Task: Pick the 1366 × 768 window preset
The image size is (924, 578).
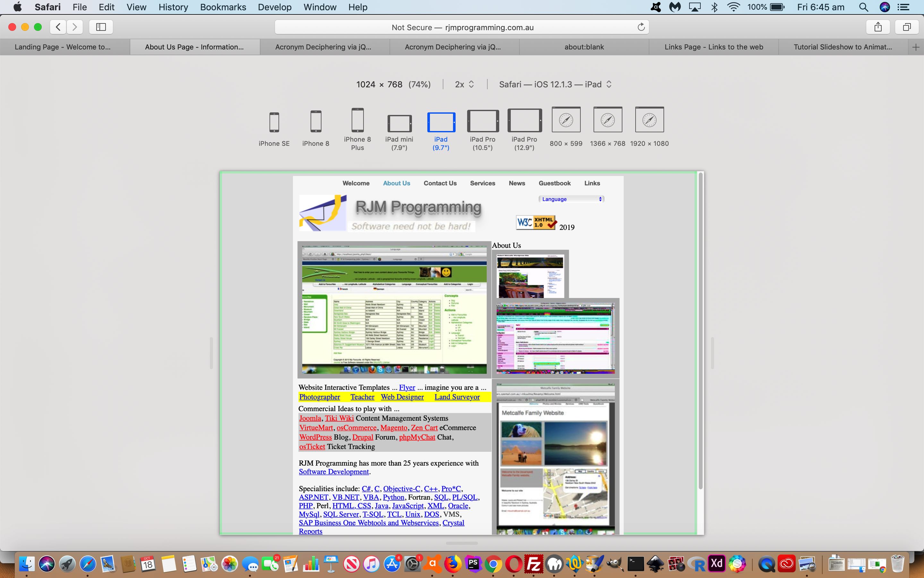Action: pyautogui.click(x=607, y=127)
